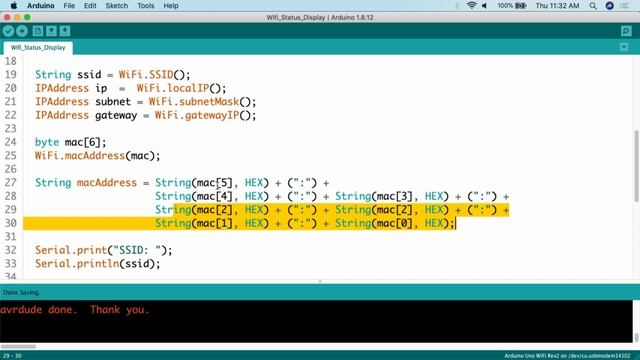Click the '29 - 30' line indicator
This screenshot has height=360, width=640.
(12, 356)
